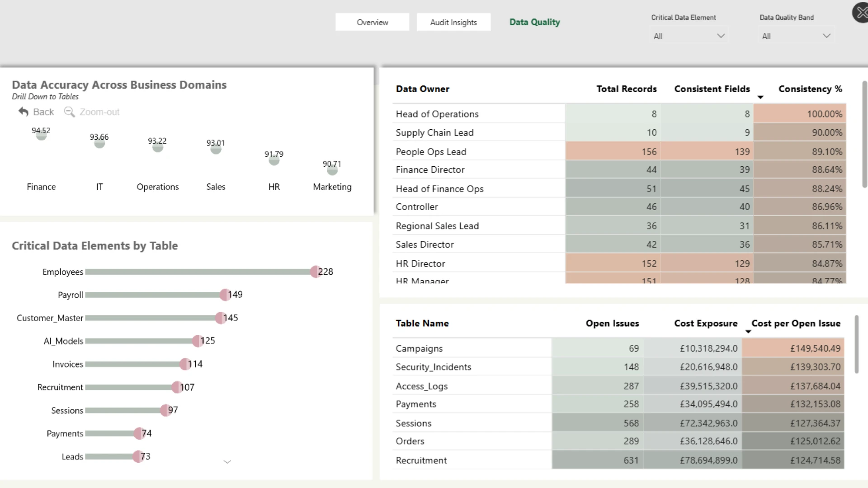The image size is (868, 488).
Task: Switch to the Audit Insights tab
Action: click(453, 22)
